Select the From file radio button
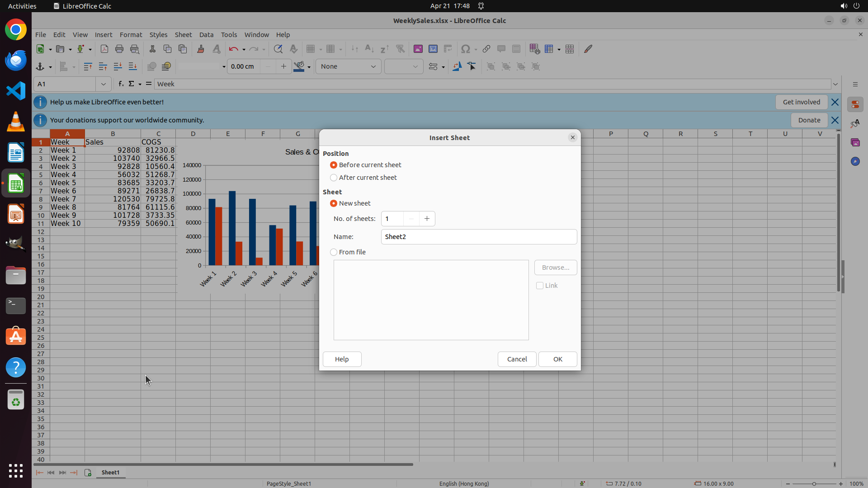This screenshot has width=868, height=488. point(334,252)
